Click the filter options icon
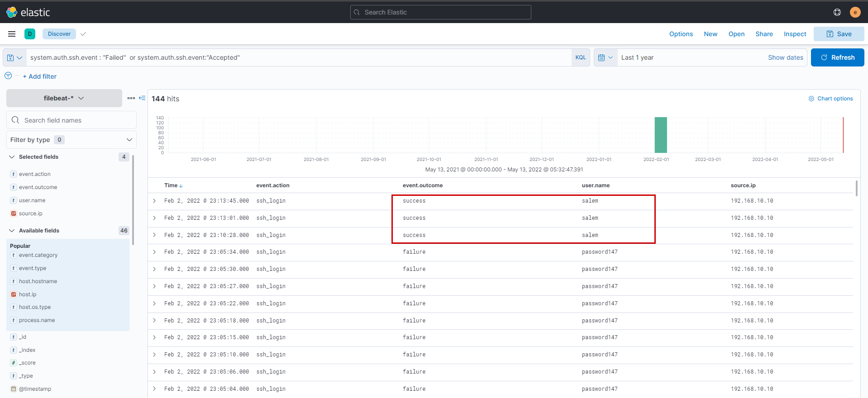Image resolution: width=868 pixels, height=398 pixels. pyautogui.click(x=8, y=76)
